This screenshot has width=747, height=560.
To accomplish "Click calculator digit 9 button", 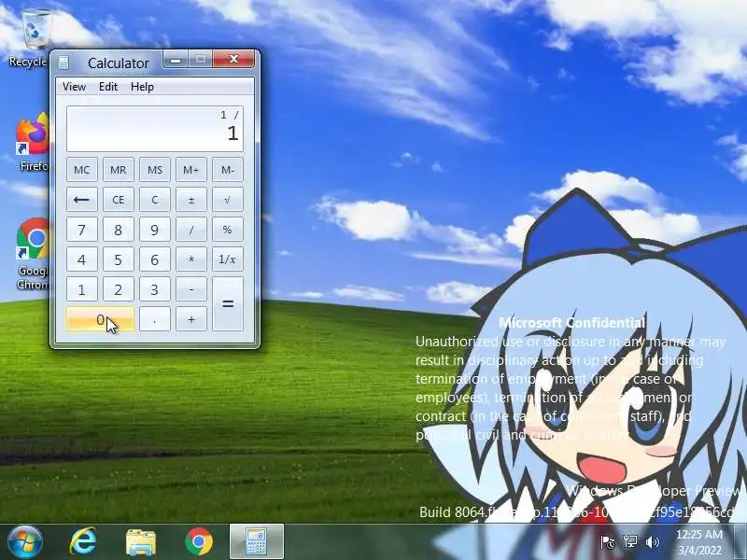I will 155,230.
